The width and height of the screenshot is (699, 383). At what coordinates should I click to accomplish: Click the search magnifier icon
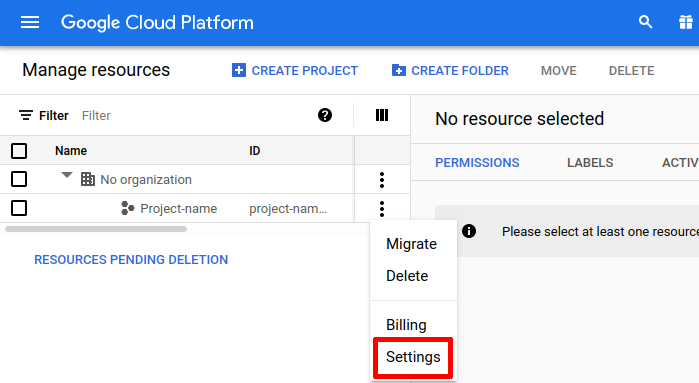pos(645,22)
